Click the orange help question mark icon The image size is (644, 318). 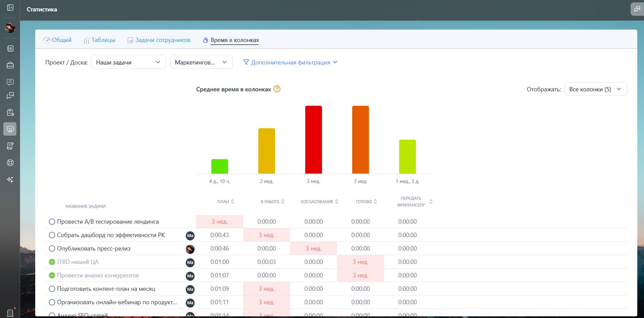coord(277,89)
